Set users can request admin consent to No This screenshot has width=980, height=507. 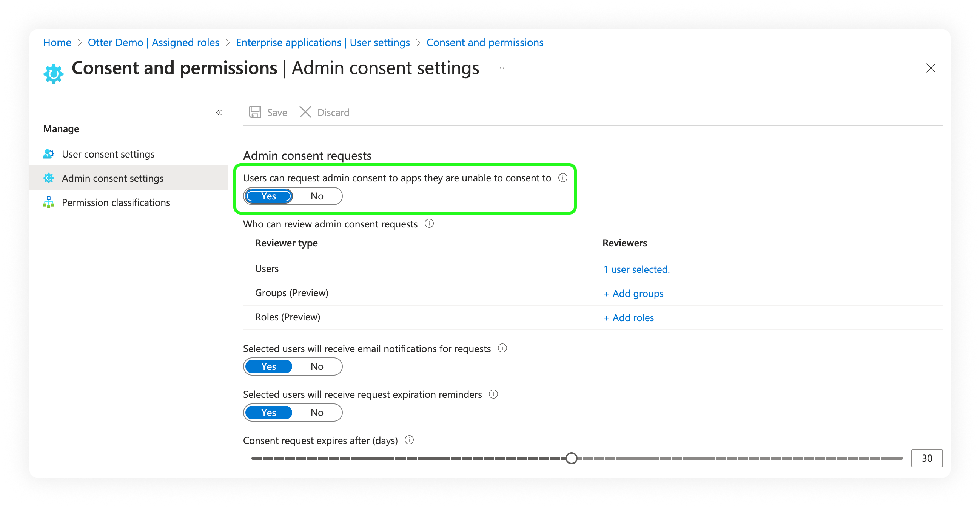pos(317,196)
